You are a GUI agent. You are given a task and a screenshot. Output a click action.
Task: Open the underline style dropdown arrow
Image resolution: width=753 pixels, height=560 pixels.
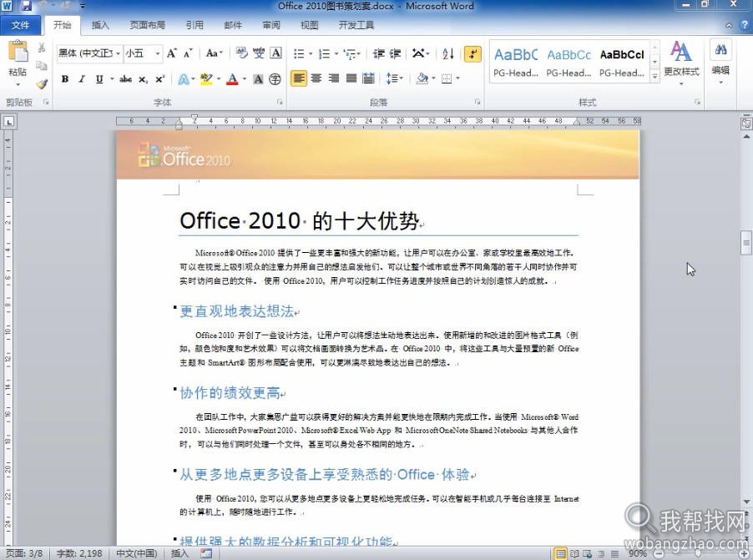[x=112, y=79]
